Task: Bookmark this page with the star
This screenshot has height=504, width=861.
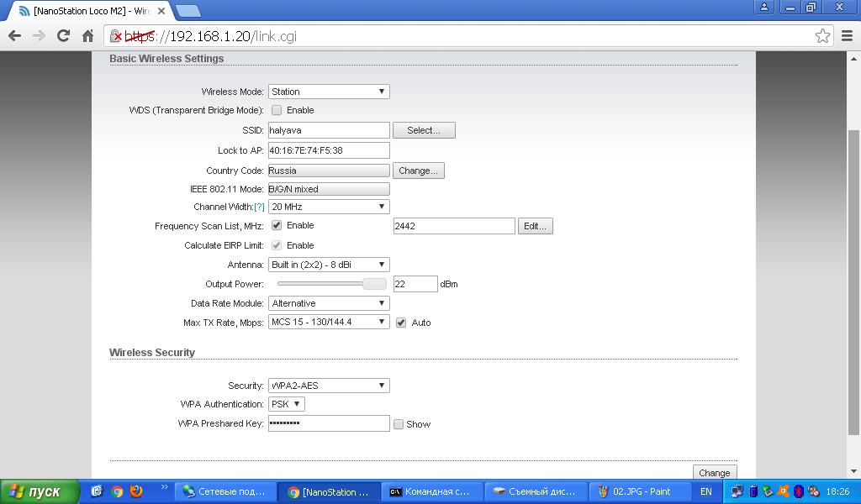Action: (822, 36)
